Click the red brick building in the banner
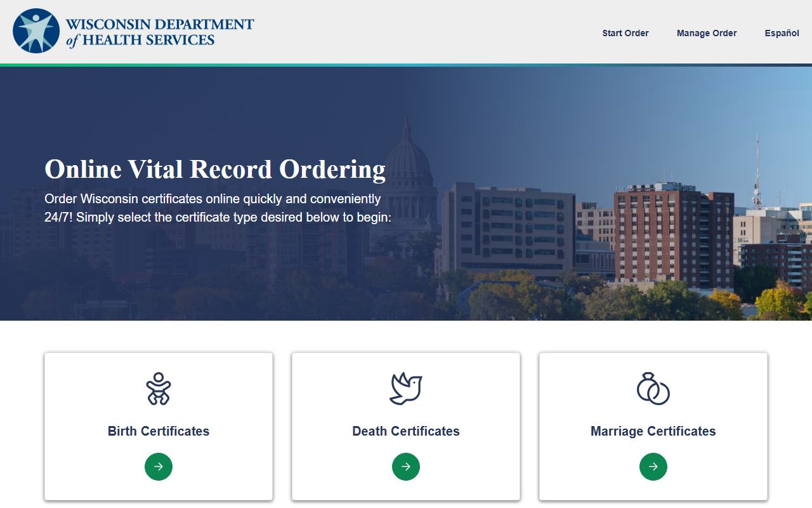The width and height of the screenshot is (812, 508). [x=672, y=235]
